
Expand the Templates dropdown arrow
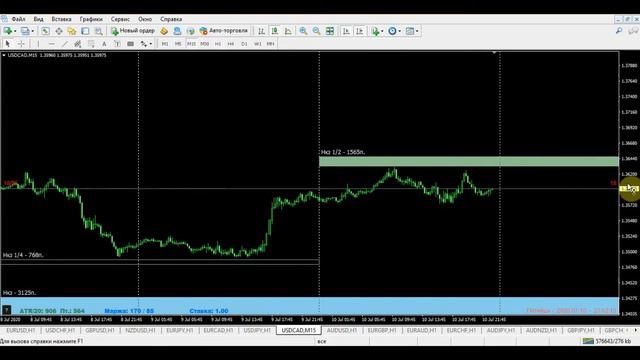pyautogui.click(x=417, y=31)
